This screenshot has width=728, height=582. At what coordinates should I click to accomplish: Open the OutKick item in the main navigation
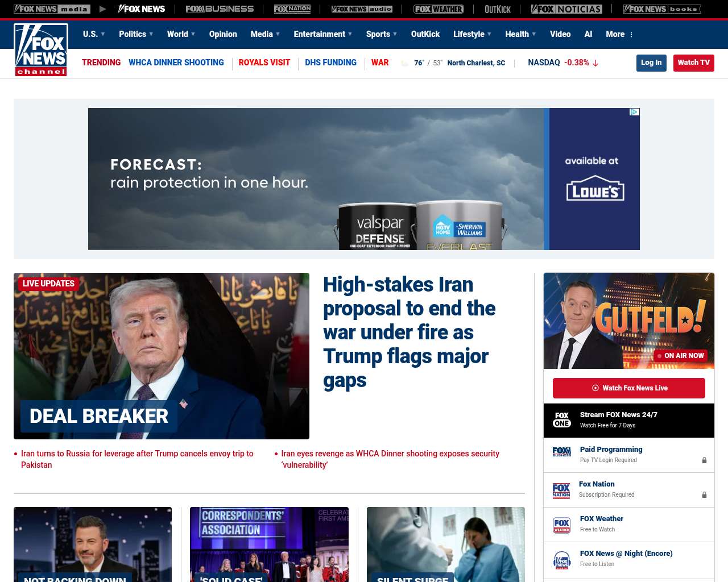pos(425,34)
